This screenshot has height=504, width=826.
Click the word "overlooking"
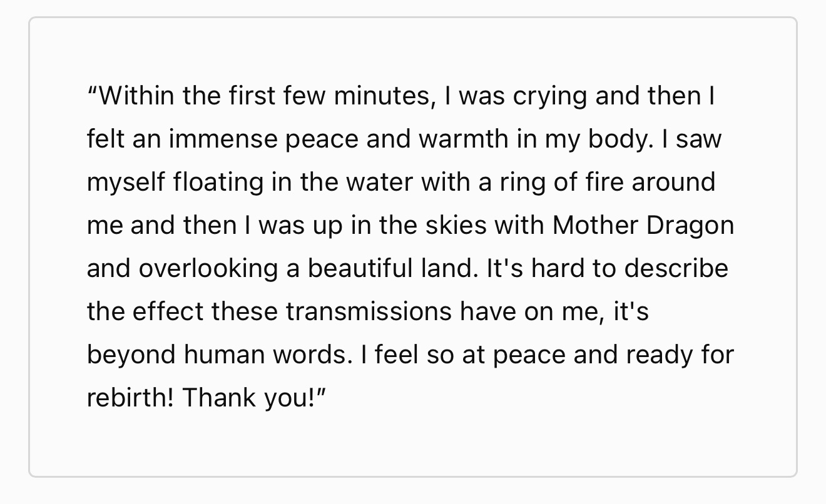pos(208,268)
